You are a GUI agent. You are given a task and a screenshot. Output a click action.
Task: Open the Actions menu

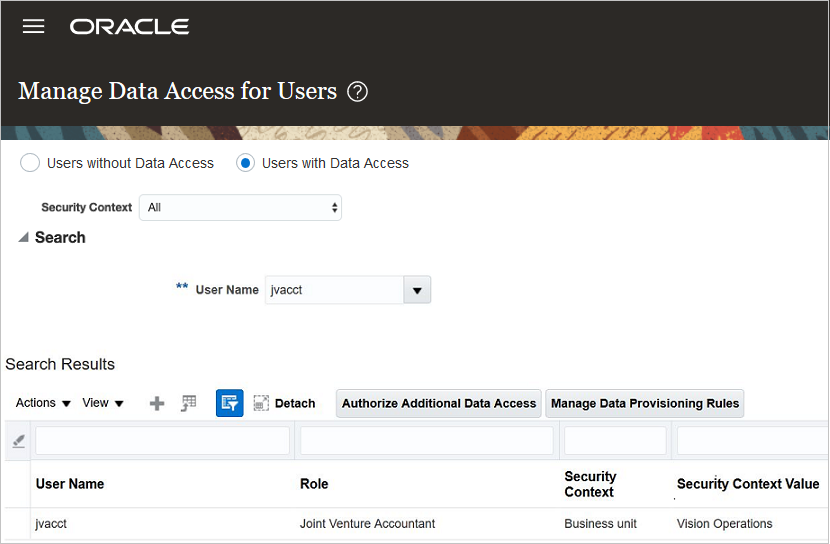[43, 403]
